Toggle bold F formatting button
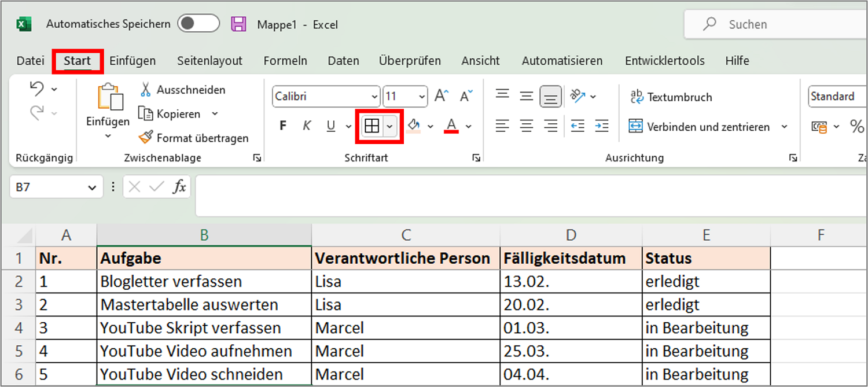This screenshot has height=387, width=868. [283, 126]
